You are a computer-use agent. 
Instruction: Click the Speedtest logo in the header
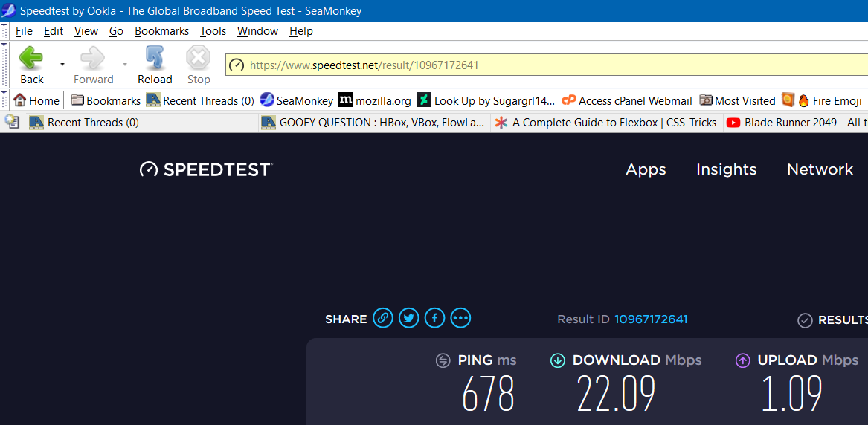pos(206,169)
